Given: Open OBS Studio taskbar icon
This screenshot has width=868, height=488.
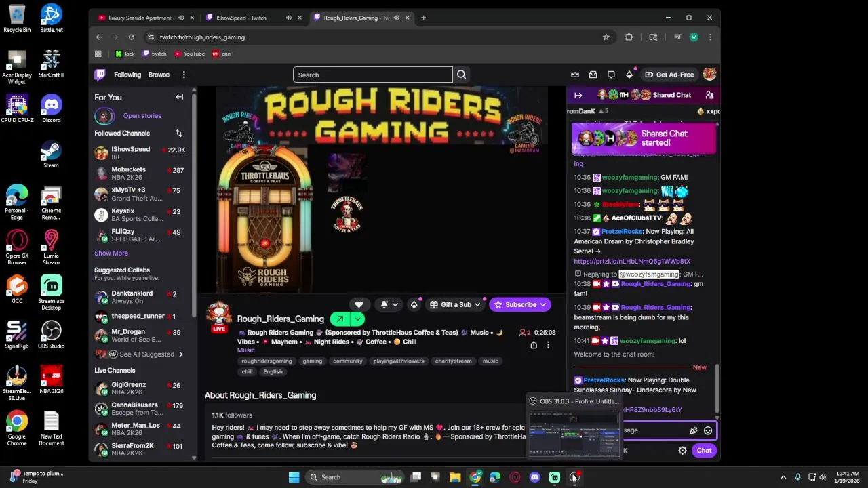Looking at the screenshot, I should click(x=574, y=477).
